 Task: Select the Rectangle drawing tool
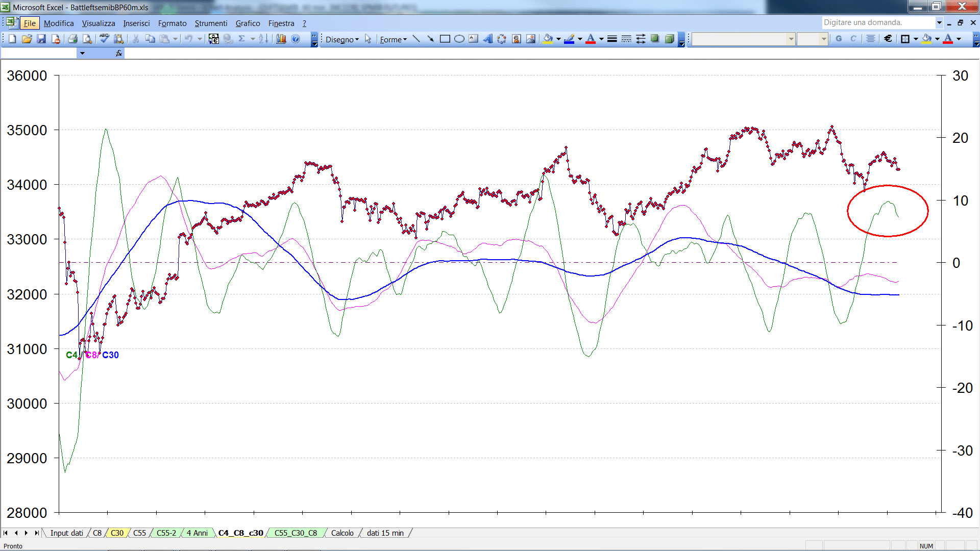(445, 39)
